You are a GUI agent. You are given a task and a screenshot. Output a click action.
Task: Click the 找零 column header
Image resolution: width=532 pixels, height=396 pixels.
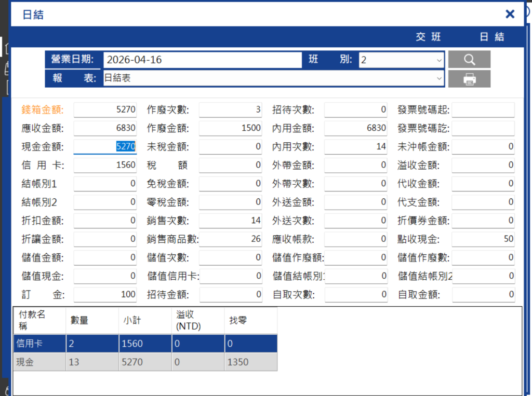(251, 320)
